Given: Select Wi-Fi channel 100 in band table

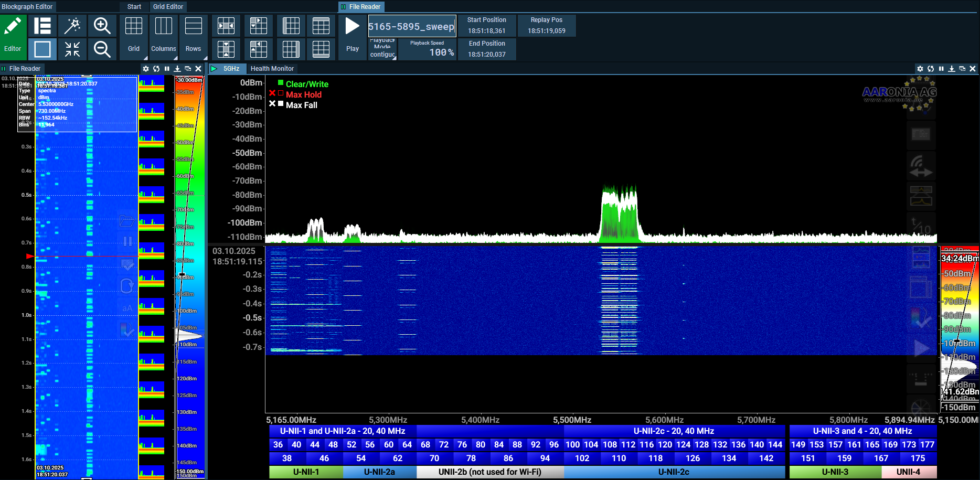Looking at the screenshot, I should click(572, 444).
